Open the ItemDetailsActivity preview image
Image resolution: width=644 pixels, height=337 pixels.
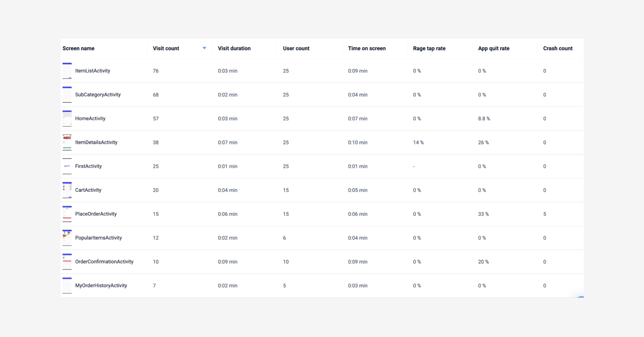tap(67, 142)
